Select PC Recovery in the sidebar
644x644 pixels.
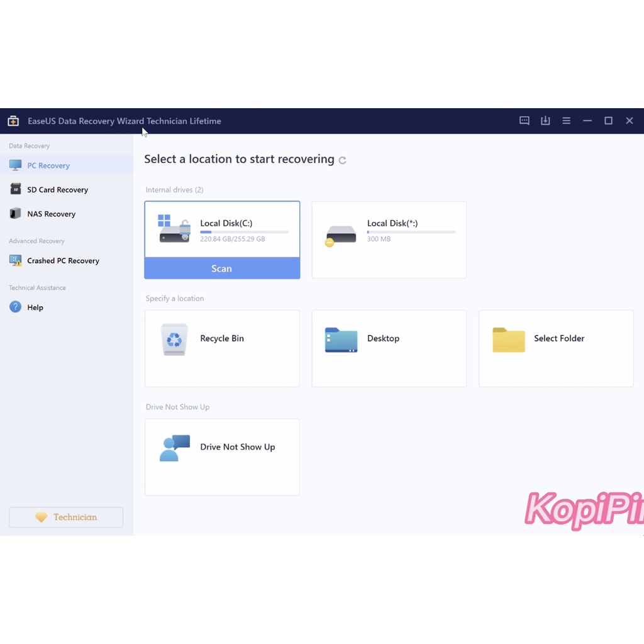click(x=67, y=165)
